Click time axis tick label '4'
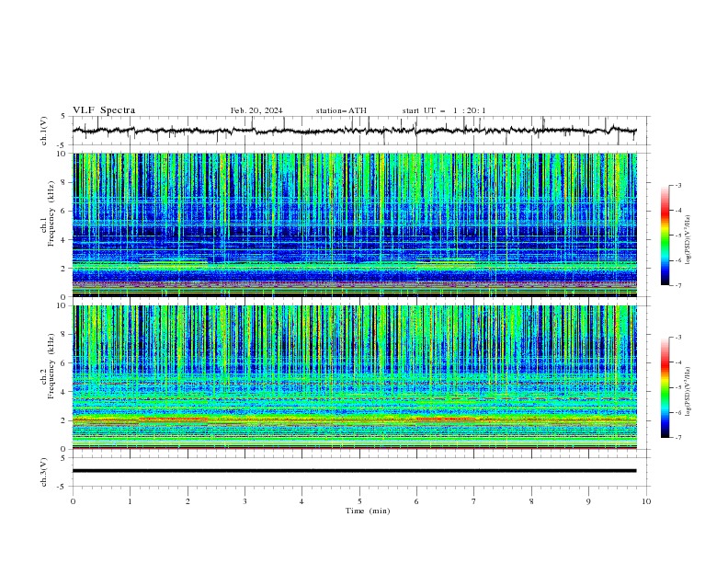The width and height of the screenshot is (728, 563). 301,501
